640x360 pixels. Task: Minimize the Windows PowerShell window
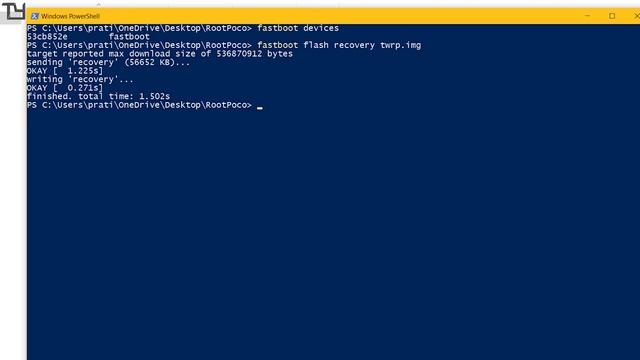click(587, 16)
